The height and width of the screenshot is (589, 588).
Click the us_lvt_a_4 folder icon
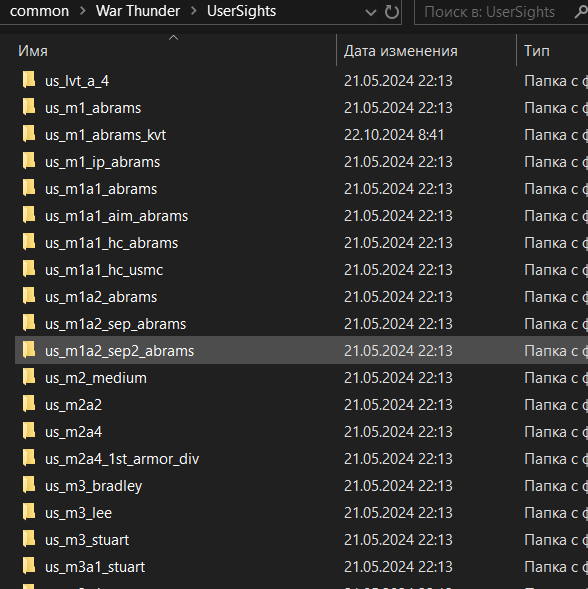click(x=29, y=80)
